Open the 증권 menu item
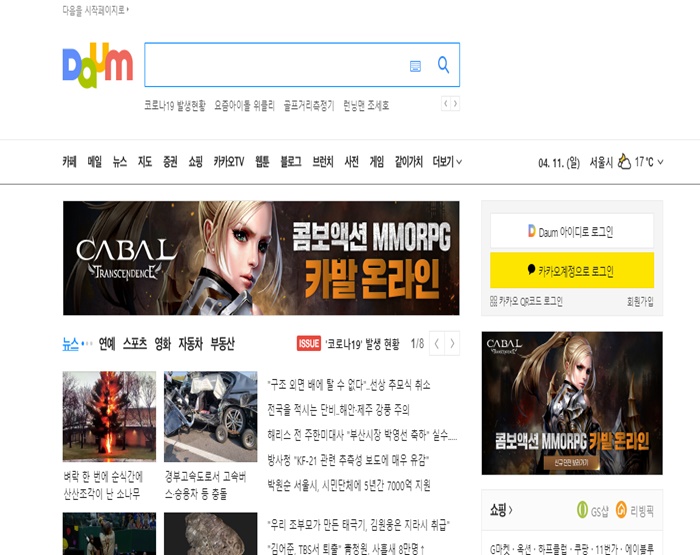700x555 pixels. click(x=170, y=162)
